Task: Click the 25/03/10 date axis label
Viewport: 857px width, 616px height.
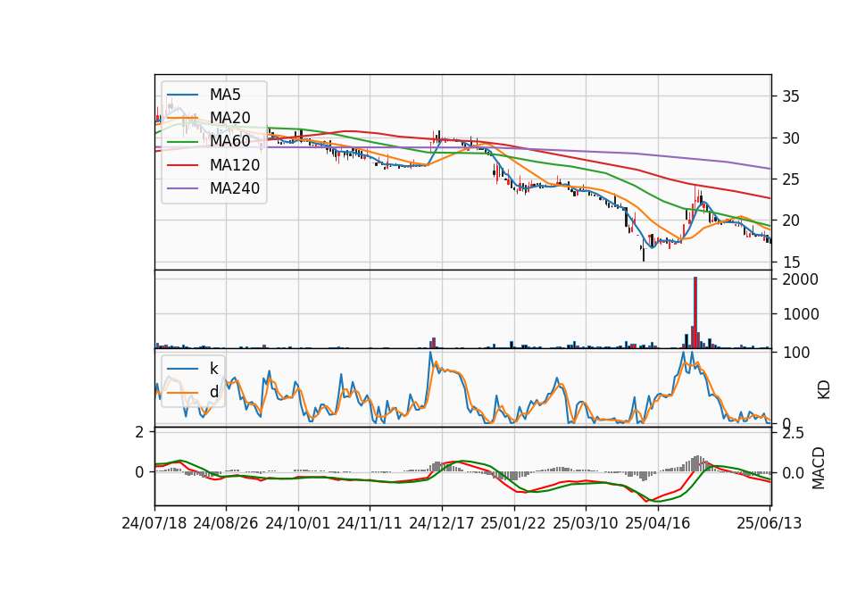Action: (x=586, y=523)
